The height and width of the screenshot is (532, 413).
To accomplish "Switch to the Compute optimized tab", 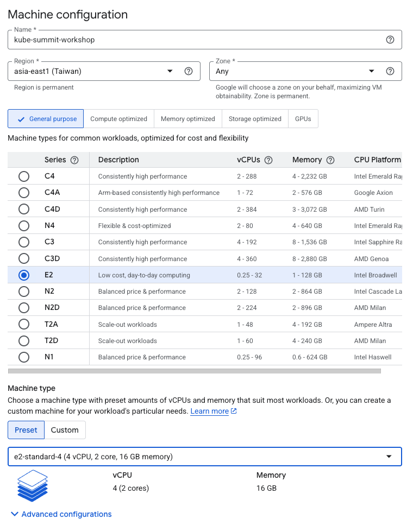I will [118, 118].
